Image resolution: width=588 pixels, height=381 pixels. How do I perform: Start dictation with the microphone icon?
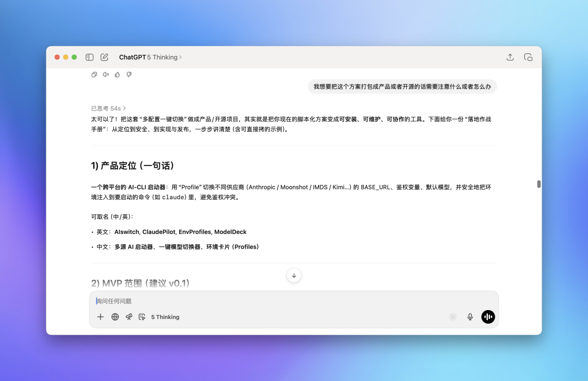(470, 317)
